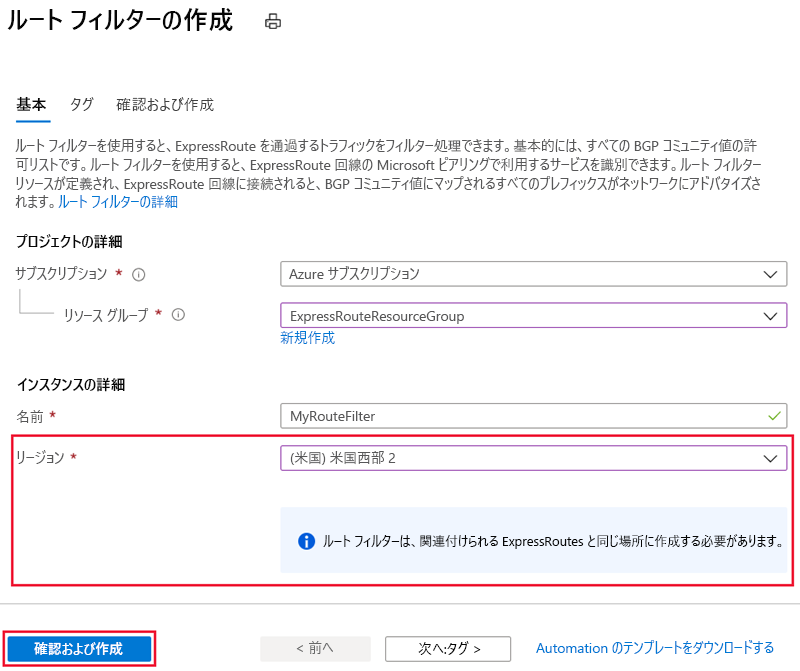Click the サブスクリプション field label
The image size is (800, 671).
click(62, 274)
